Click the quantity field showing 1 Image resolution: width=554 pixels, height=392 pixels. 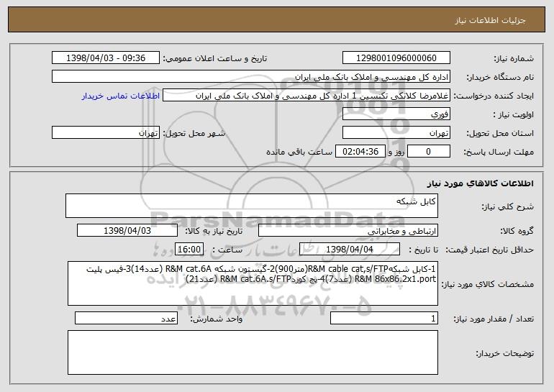click(x=384, y=318)
